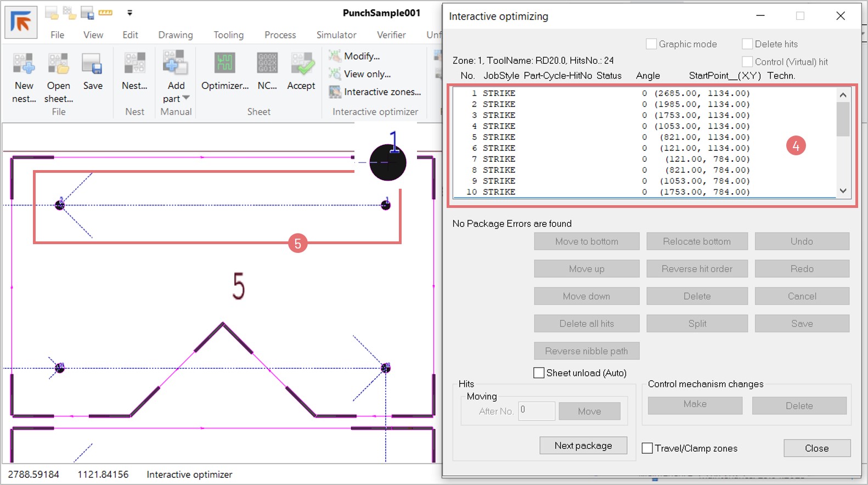
Task: Switch to the Simulator tab
Action: point(336,35)
